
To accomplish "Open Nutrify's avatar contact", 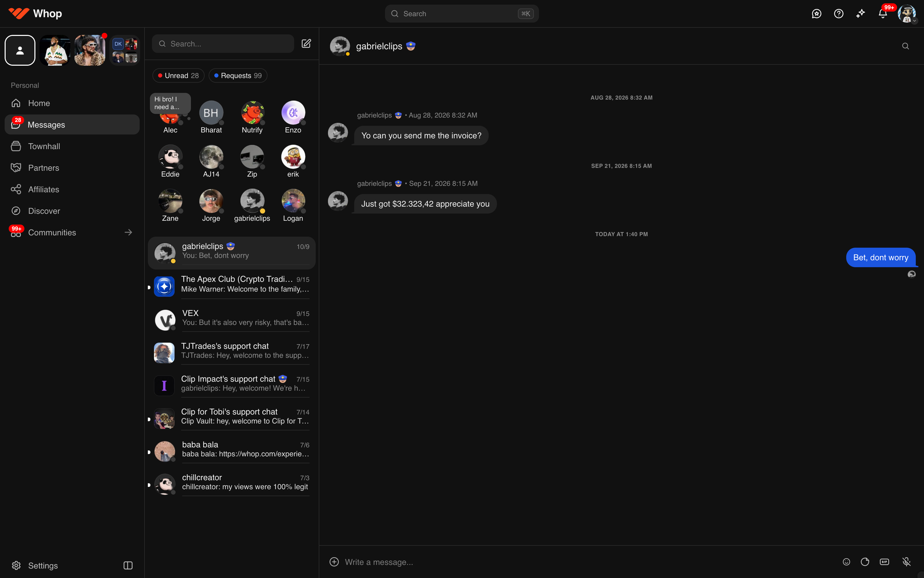I will 252,112.
